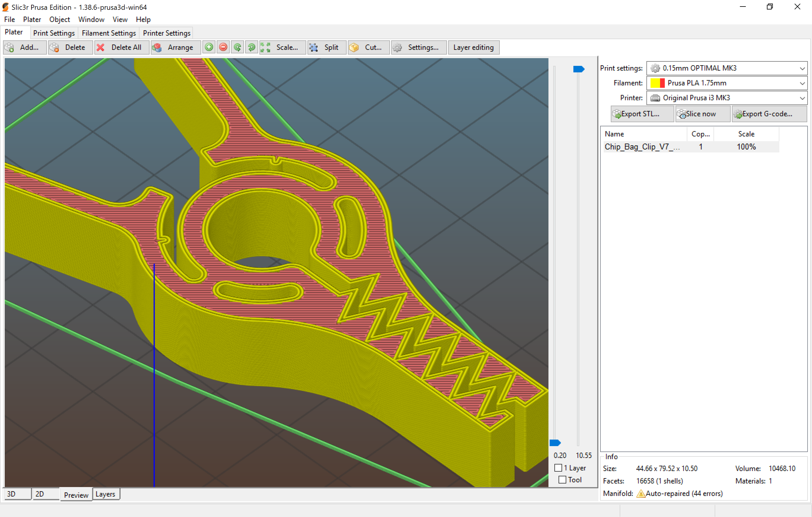Rotate object 45 degrees counterclockwise
This screenshot has height=517, width=812.
coord(237,47)
